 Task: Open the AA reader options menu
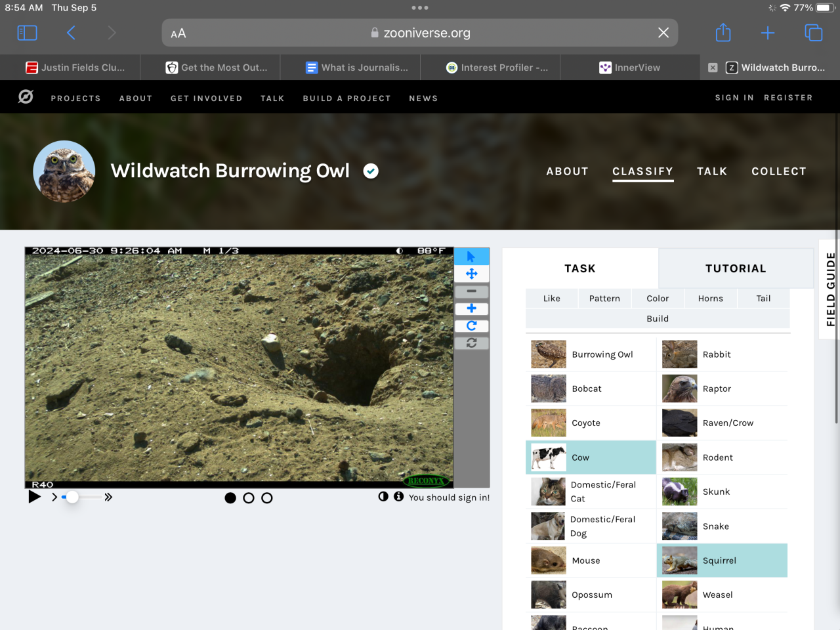coord(178,33)
